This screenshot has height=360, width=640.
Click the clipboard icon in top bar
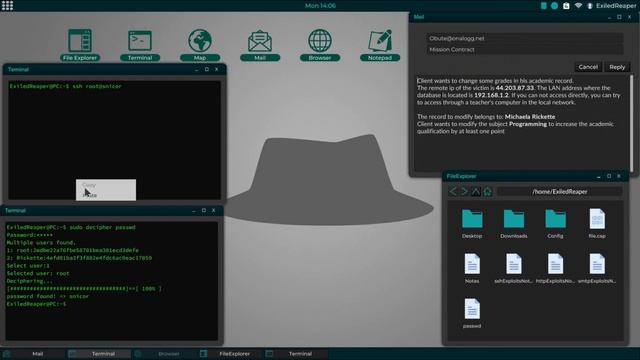[x=566, y=6]
